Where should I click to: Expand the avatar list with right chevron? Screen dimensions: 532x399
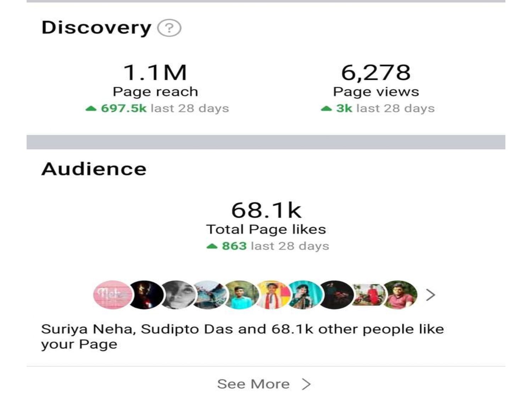tap(431, 295)
